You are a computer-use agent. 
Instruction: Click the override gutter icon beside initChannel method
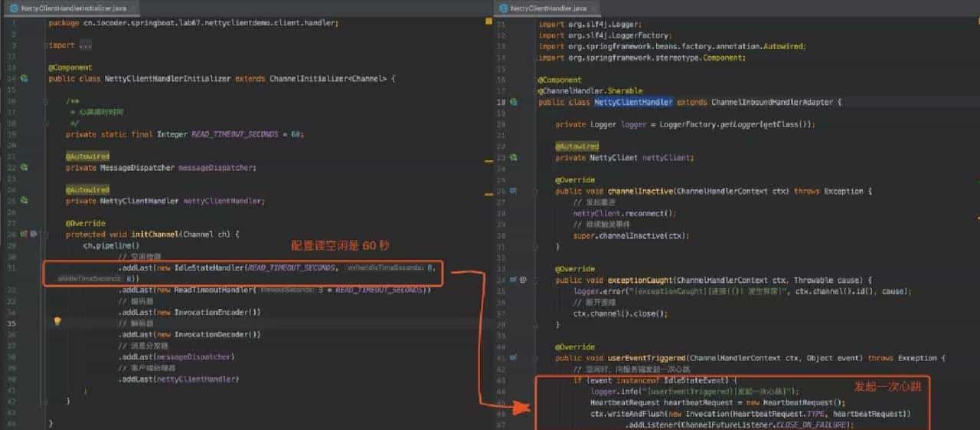coord(24,234)
